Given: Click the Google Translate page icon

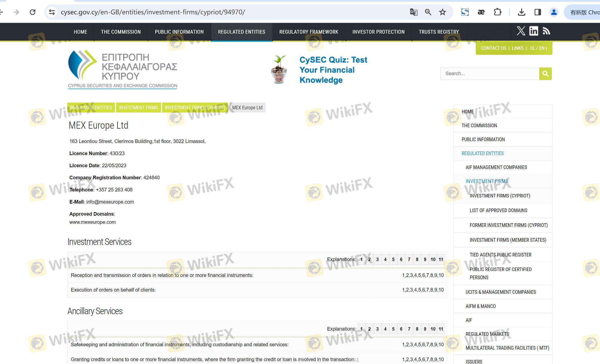Looking at the screenshot, I should (x=413, y=12).
